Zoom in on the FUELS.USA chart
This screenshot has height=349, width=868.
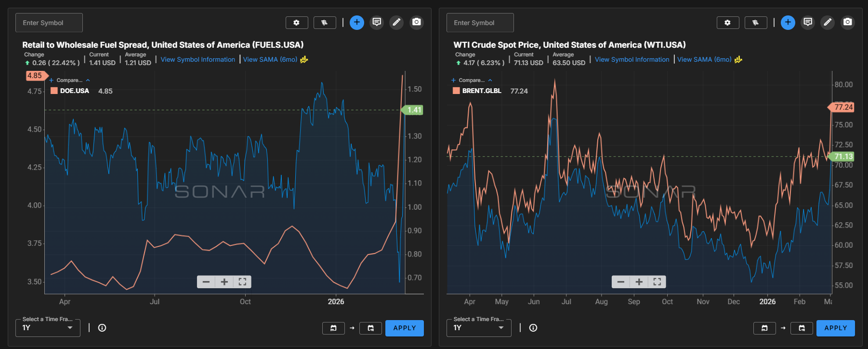pos(224,282)
